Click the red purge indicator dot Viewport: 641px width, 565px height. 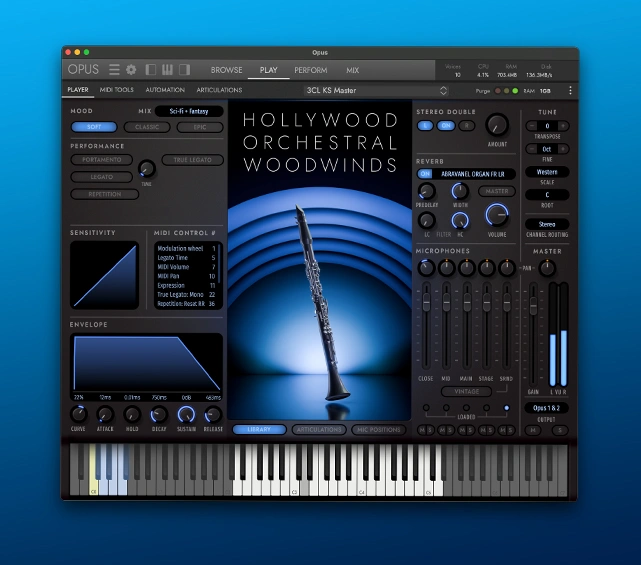pyautogui.click(x=498, y=91)
